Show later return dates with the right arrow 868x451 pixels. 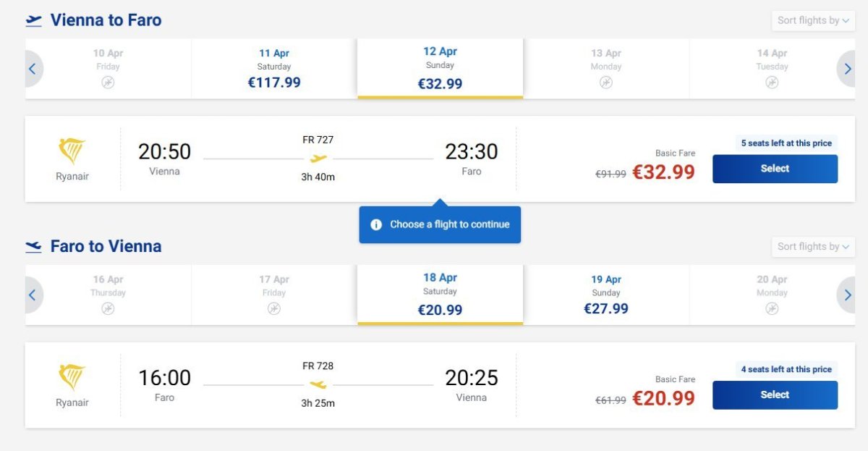847,295
